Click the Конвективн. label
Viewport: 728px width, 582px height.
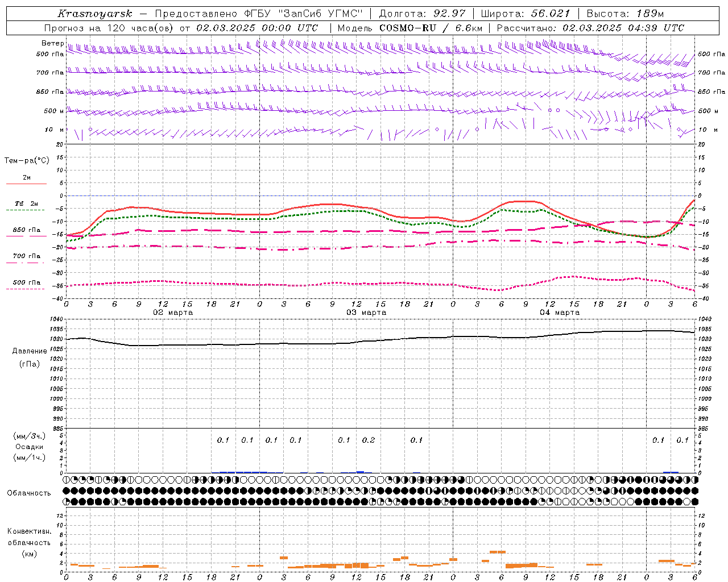(29, 531)
